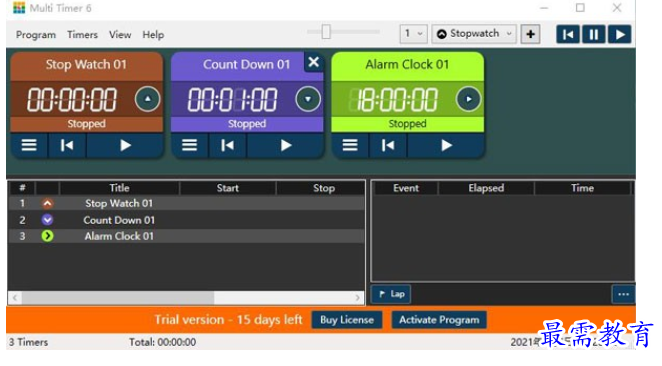Click the Activate Program button
The image size is (662, 366).
(439, 320)
